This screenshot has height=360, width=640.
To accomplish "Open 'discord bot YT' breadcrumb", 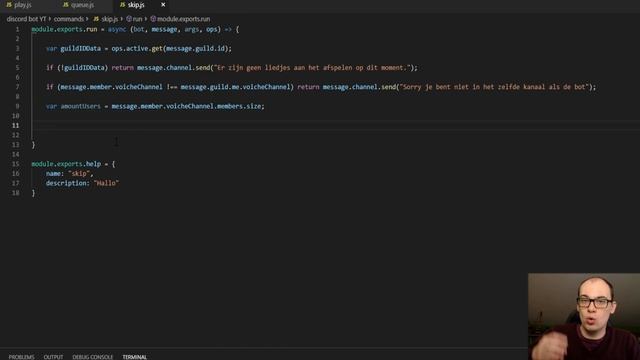I will point(26,19).
